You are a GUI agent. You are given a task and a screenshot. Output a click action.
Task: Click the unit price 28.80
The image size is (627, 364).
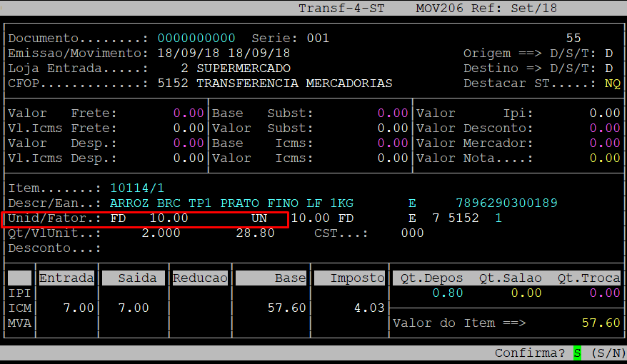(x=255, y=233)
